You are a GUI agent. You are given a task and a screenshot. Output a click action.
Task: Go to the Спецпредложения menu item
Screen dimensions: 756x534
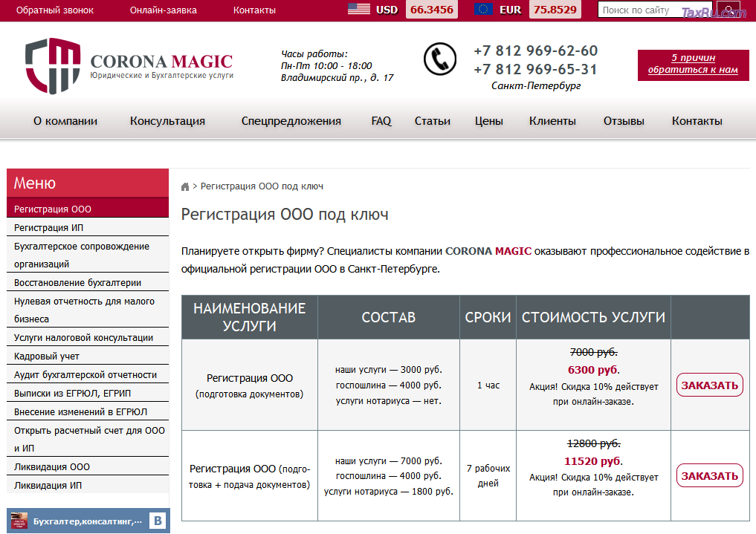(x=291, y=121)
